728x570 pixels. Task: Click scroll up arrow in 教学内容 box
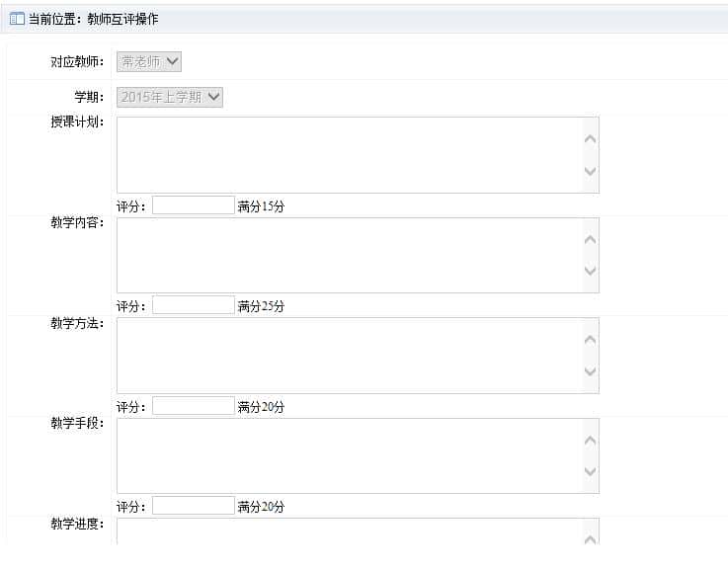point(590,239)
